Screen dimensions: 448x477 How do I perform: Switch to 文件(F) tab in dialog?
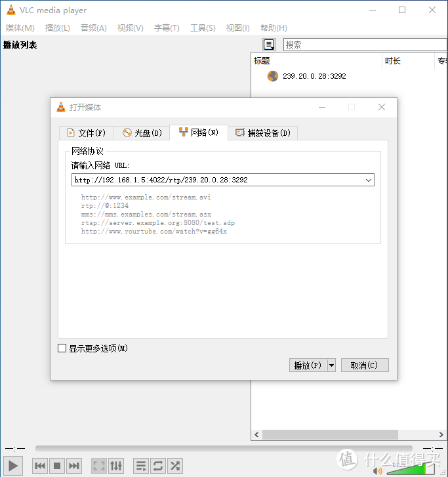tap(87, 133)
